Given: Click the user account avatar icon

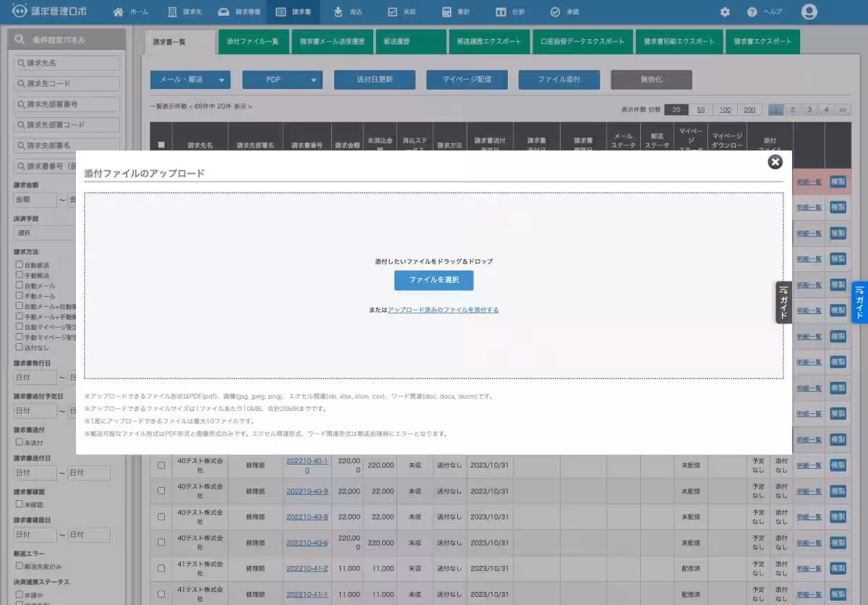Looking at the screenshot, I should click(x=809, y=12).
